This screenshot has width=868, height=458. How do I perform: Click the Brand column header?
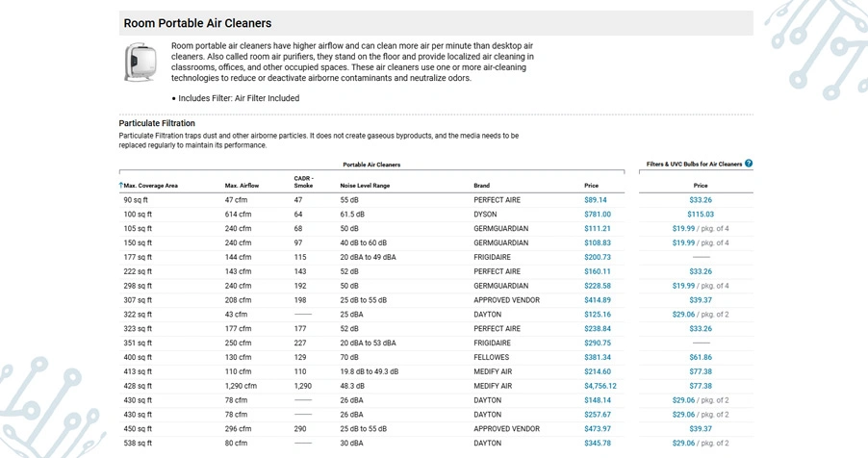pos(481,186)
